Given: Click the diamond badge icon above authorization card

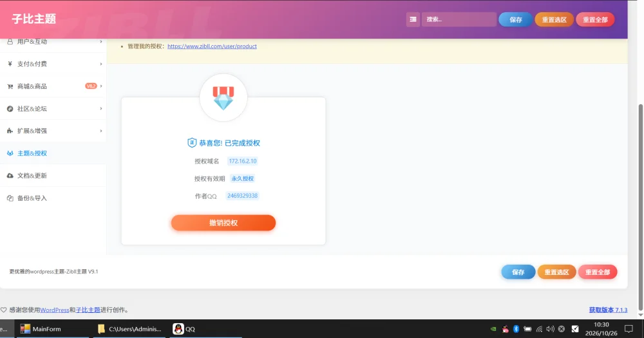Looking at the screenshot, I should point(223,98).
